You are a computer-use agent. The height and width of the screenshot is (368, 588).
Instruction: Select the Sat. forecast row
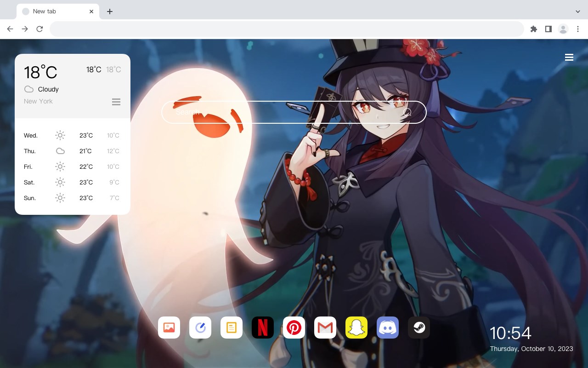73,182
